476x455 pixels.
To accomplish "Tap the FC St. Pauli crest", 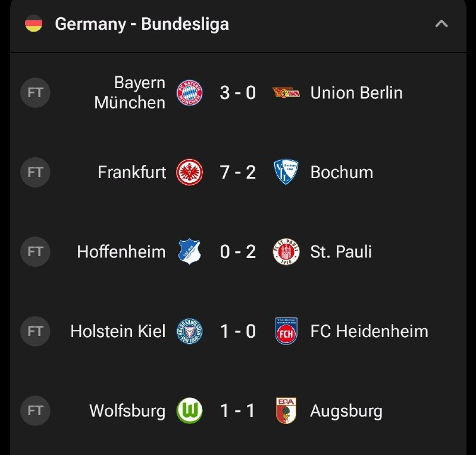I will 286,252.
